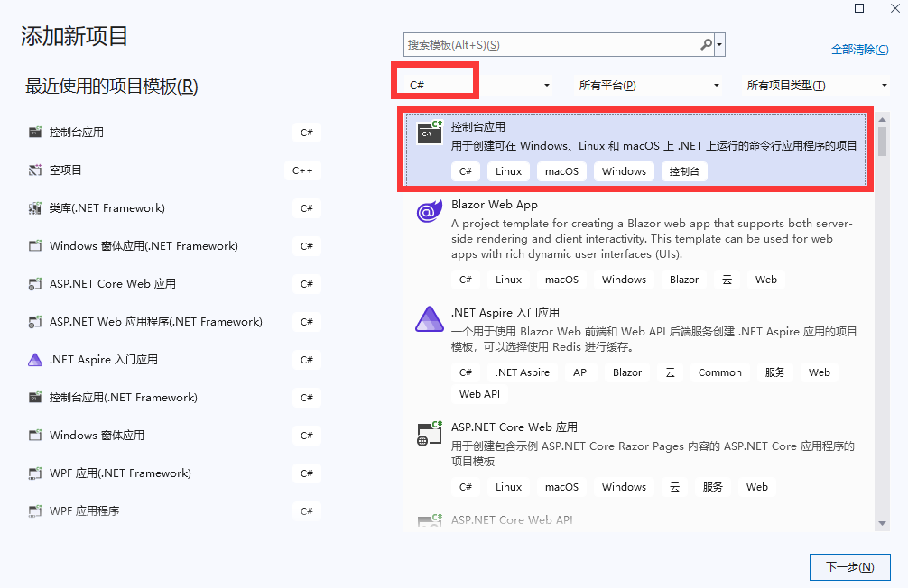Click recent Windows 窗体应用 icon
The width and height of the screenshot is (908, 588).
(35, 436)
